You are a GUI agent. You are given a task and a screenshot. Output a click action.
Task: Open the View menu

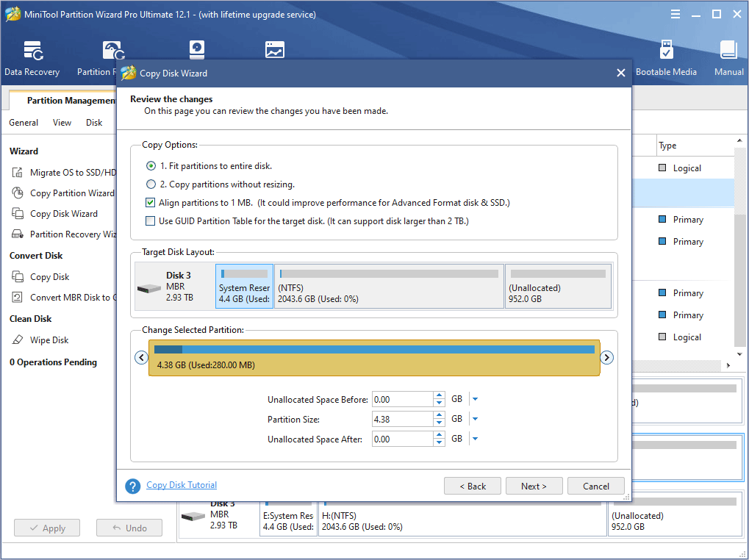tap(62, 123)
